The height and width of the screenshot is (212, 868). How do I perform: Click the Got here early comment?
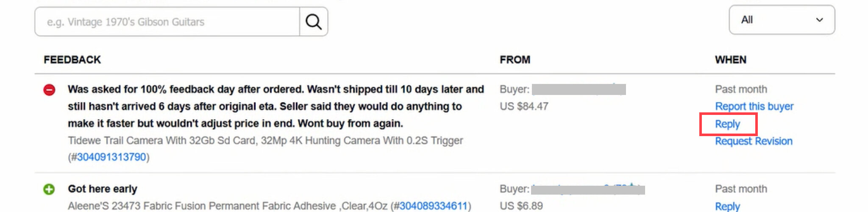click(103, 189)
